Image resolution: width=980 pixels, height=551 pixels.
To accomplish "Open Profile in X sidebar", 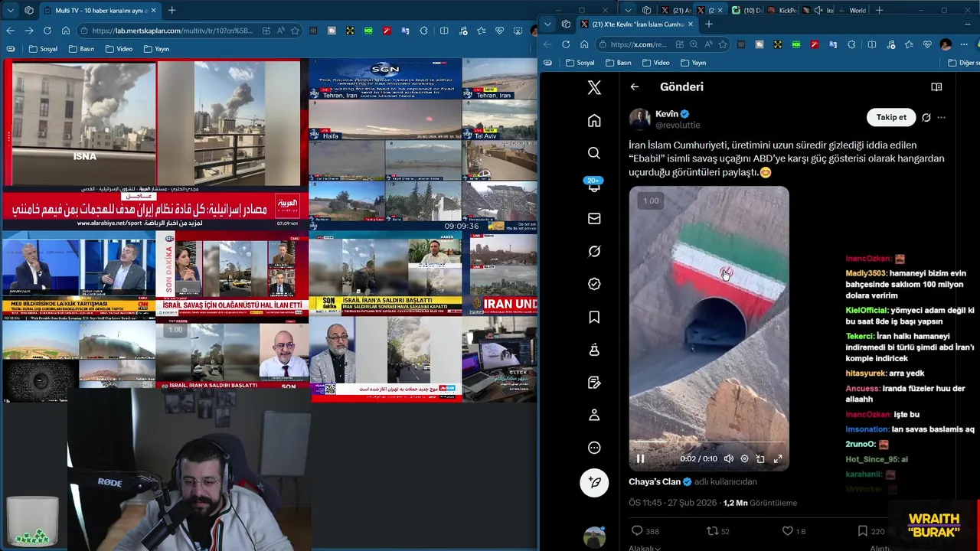I will (x=594, y=415).
